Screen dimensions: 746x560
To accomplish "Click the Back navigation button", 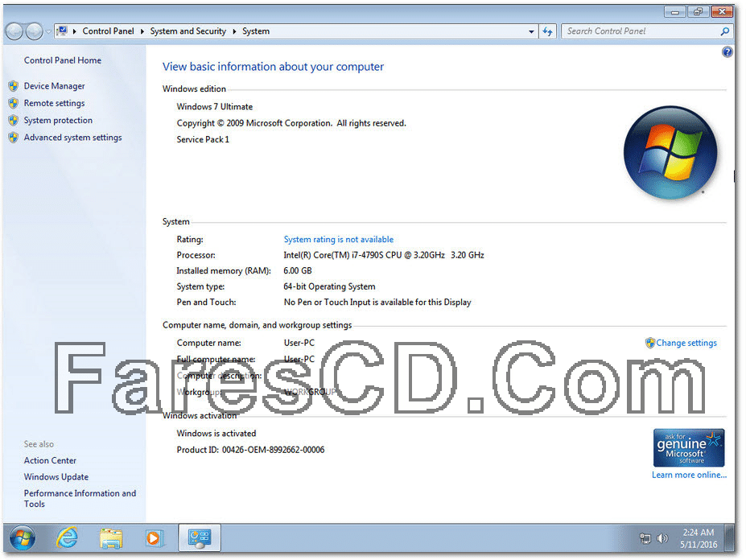I will 14,31.
